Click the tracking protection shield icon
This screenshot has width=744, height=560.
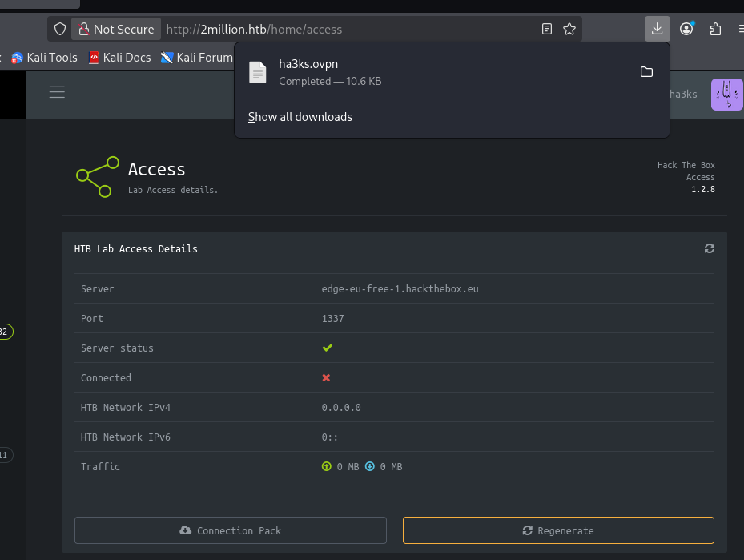coord(60,29)
